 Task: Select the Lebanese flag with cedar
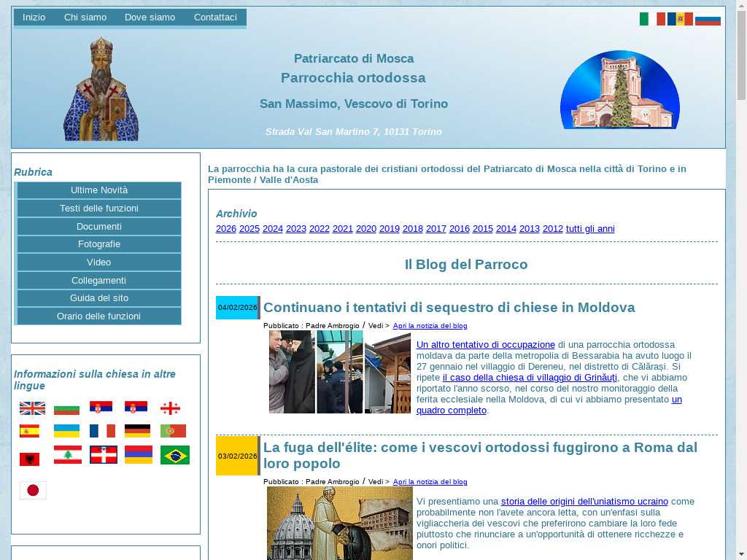point(68,455)
